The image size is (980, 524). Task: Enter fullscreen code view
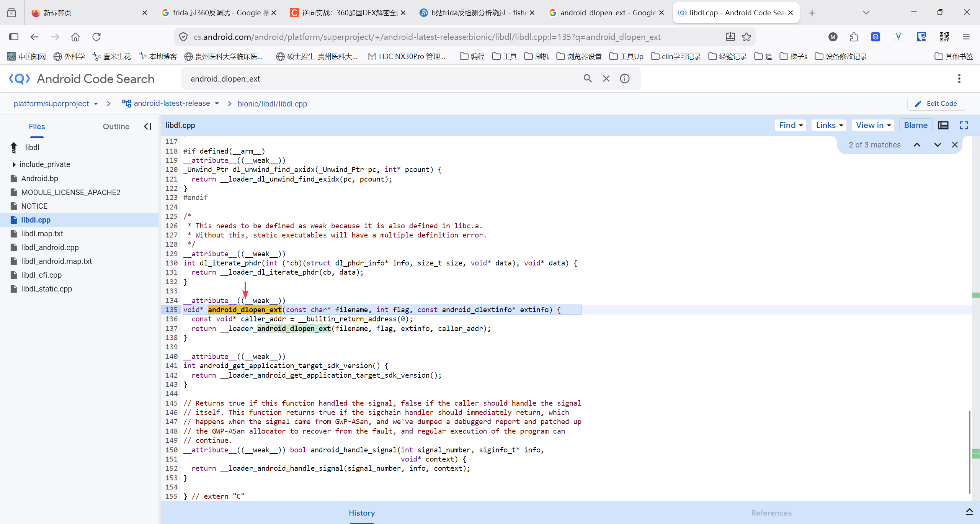pyautogui.click(x=964, y=125)
